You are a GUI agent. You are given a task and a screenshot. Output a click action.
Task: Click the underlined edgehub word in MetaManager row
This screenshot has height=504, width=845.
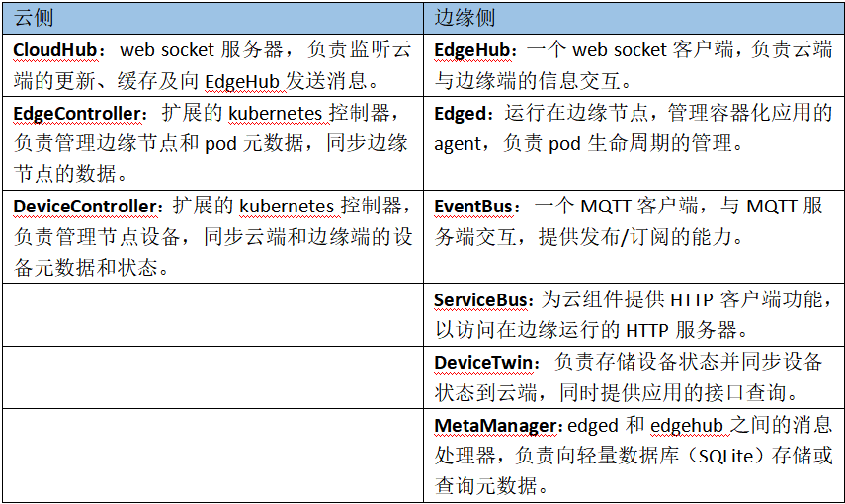coord(688,425)
